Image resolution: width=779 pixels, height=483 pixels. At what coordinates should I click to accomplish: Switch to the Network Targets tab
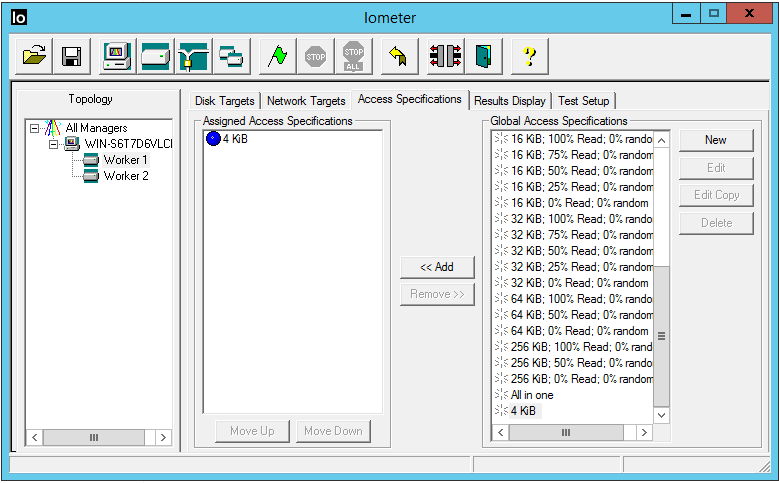(x=306, y=101)
